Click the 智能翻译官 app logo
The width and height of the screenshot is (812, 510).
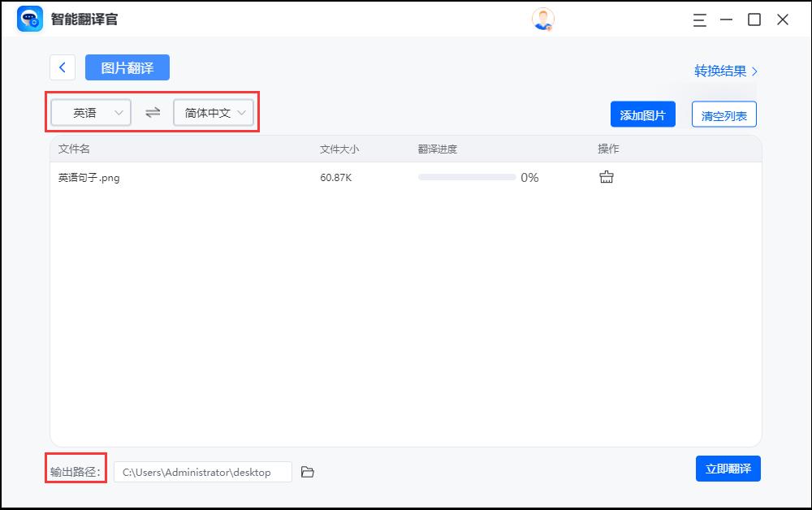(x=31, y=18)
